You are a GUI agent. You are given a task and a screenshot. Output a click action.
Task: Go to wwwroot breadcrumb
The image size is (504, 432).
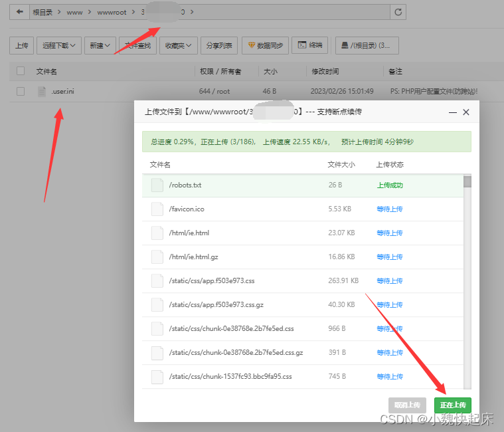[x=112, y=13]
